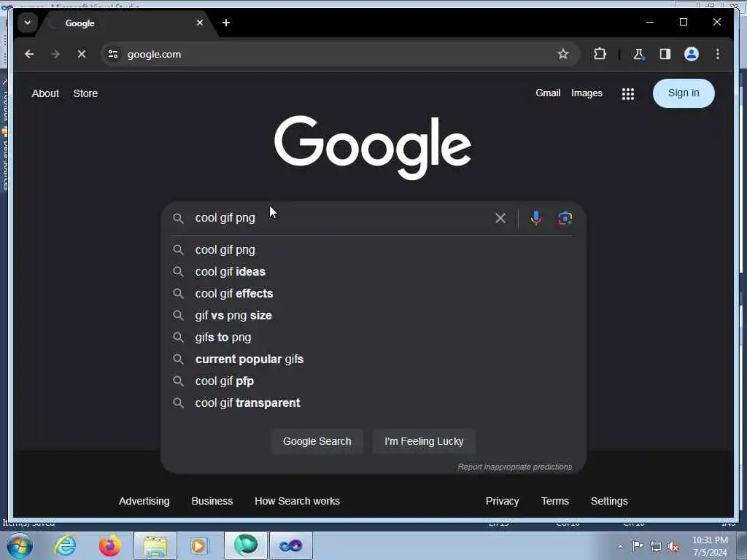Viewport: 747px width, 560px height.
Task: Select the Google browser tab
Action: [x=128, y=23]
